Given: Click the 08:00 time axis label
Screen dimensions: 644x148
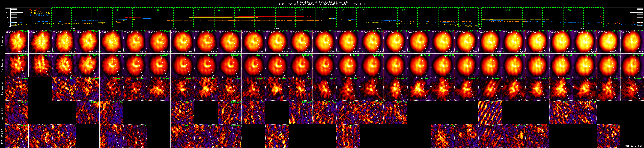Looking at the screenshot, I should point(378,28).
